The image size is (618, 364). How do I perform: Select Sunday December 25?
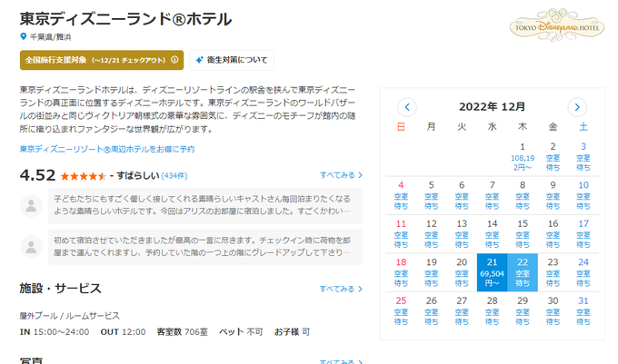click(401, 310)
